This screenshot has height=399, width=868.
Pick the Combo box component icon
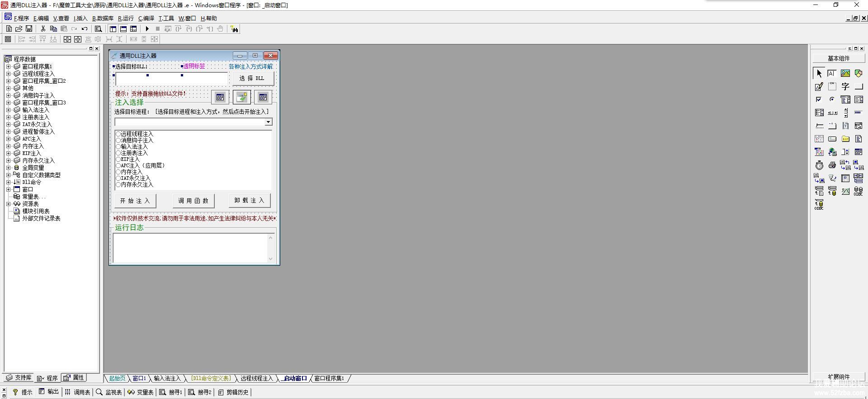(x=845, y=99)
